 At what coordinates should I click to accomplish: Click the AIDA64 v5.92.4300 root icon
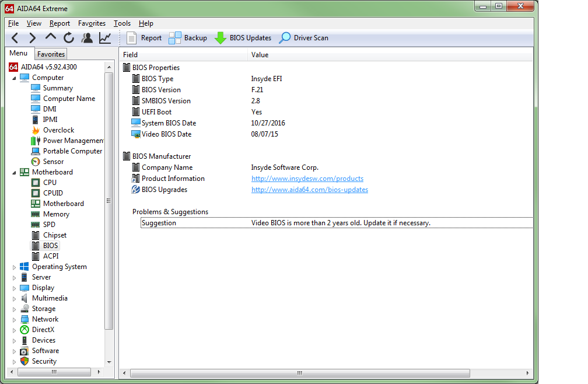[13, 67]
